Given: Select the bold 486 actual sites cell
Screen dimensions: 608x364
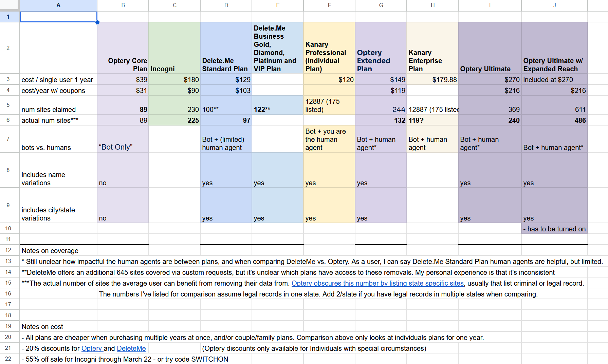Looking at the screenshot, I should tap(554, 120).
